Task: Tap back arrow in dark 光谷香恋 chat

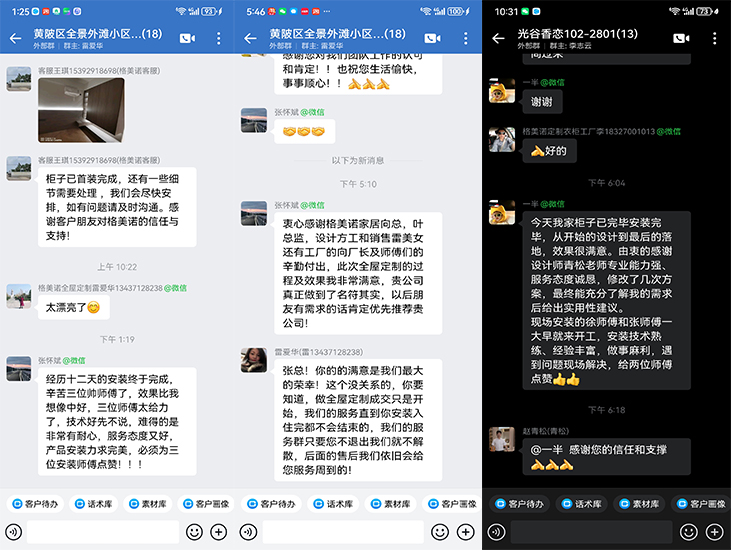Action: coord(499,38)
